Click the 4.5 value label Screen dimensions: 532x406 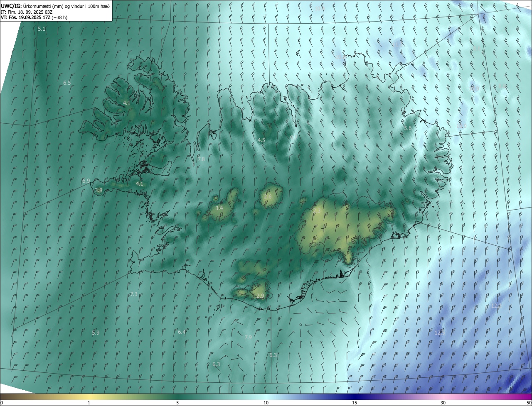[261, 140]
